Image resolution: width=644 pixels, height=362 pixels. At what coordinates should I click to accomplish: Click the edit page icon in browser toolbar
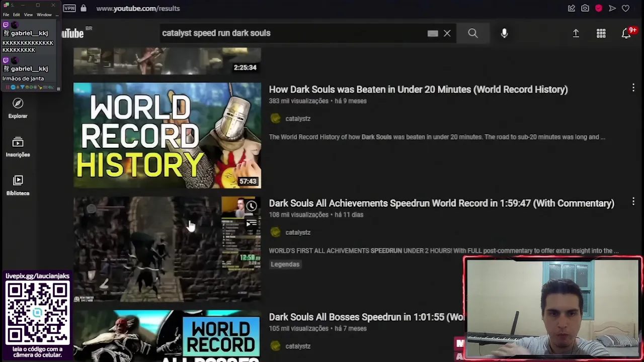[x=572, y=8]
